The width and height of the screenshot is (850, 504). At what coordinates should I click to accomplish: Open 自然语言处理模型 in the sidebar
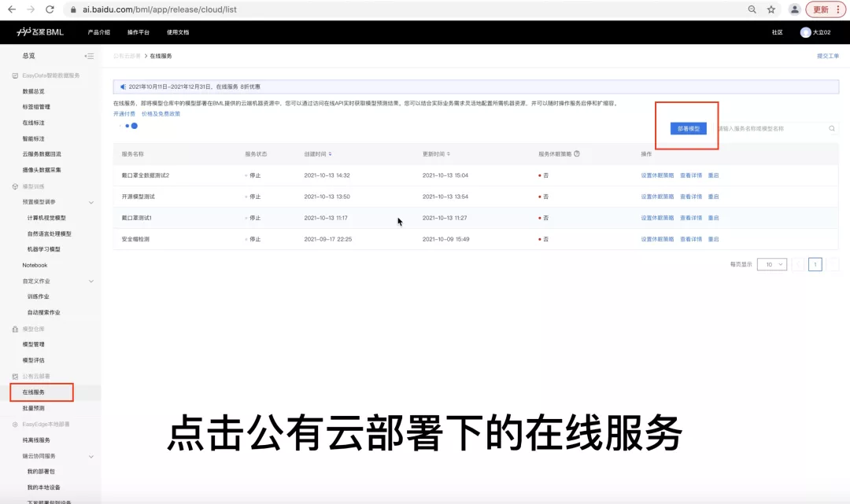50,234
